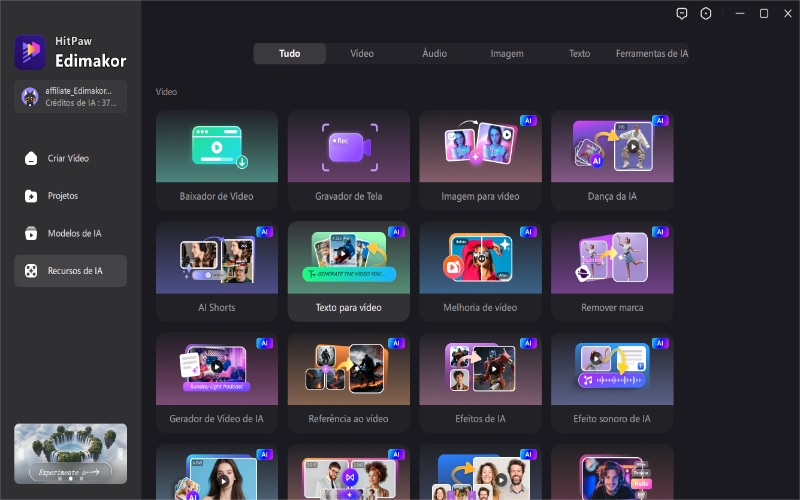Click the Créditos de IA text
This screenshot has width=800, height=500.
(x=81, y=103)
